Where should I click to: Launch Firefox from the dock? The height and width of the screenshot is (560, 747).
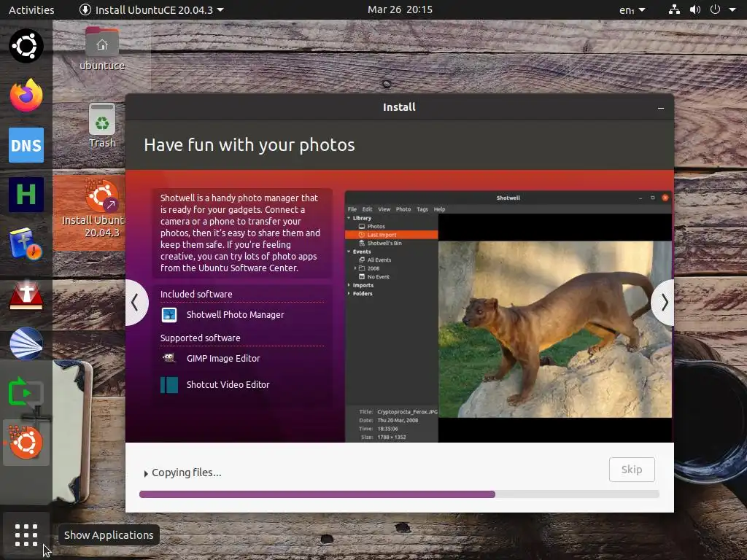(x=26, y=96)
